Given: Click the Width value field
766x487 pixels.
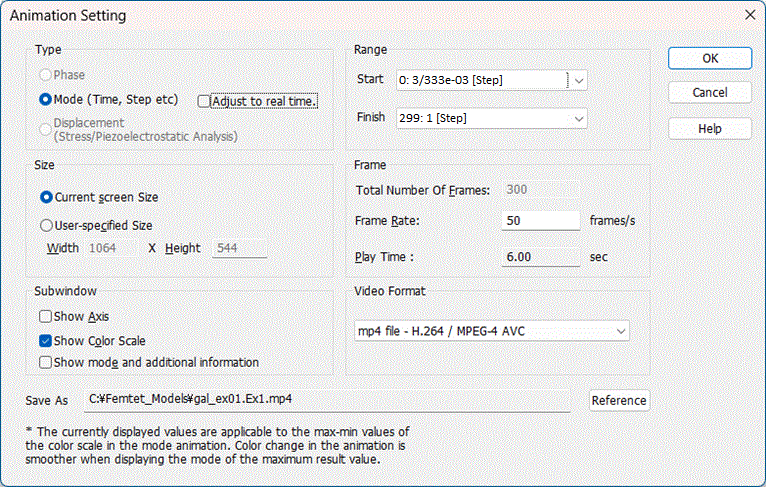Looking at the screenshot, I should click(111, 248).
